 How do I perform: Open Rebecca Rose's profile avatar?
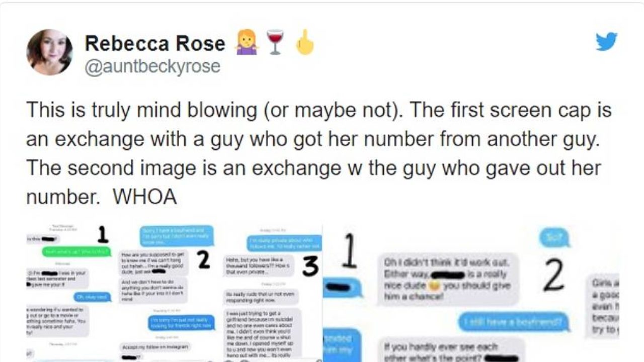(x=49, y=52)
